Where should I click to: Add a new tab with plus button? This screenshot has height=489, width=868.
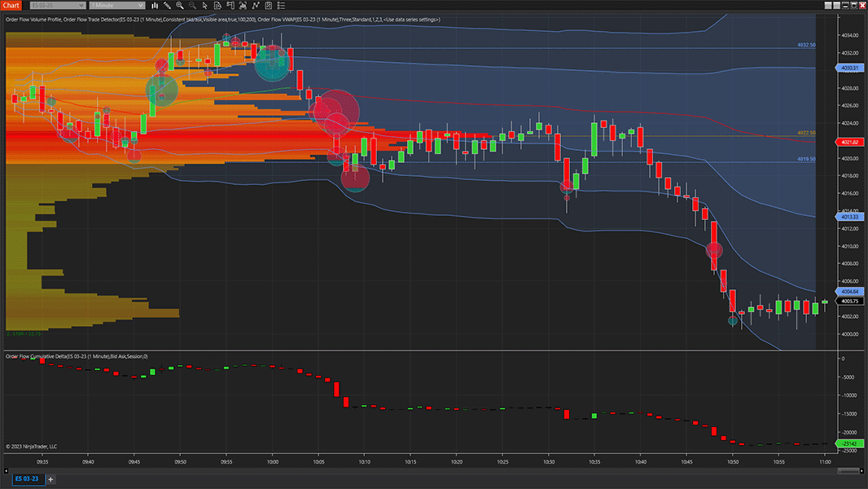tap(50, 479)
